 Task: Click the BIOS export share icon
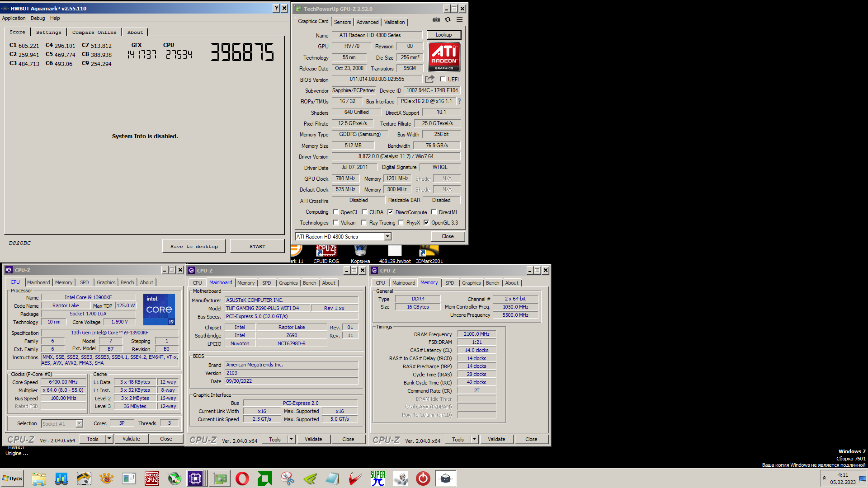(429, 79)
